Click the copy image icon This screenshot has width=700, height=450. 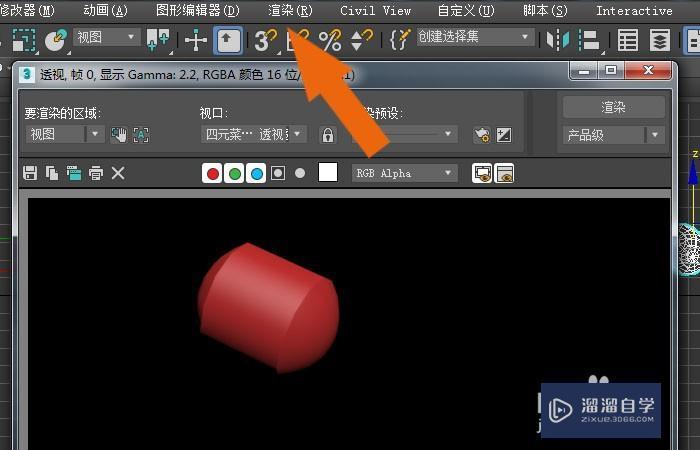52,173
